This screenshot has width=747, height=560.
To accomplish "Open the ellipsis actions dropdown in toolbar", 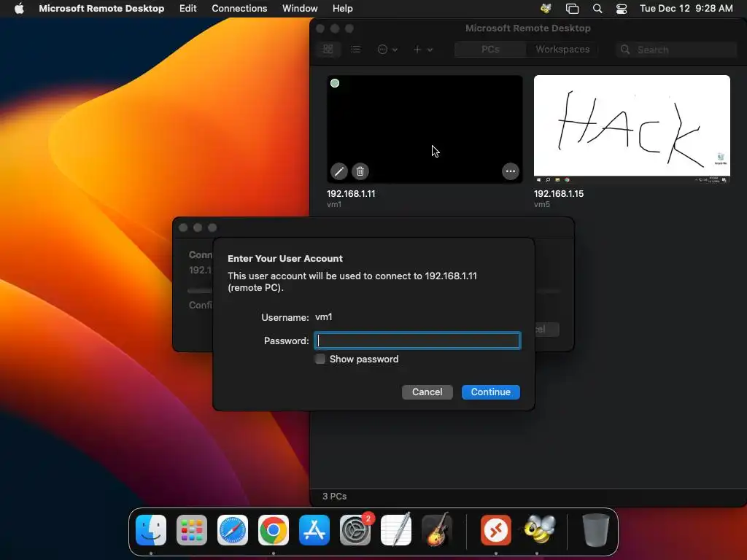I will (387, 49).
